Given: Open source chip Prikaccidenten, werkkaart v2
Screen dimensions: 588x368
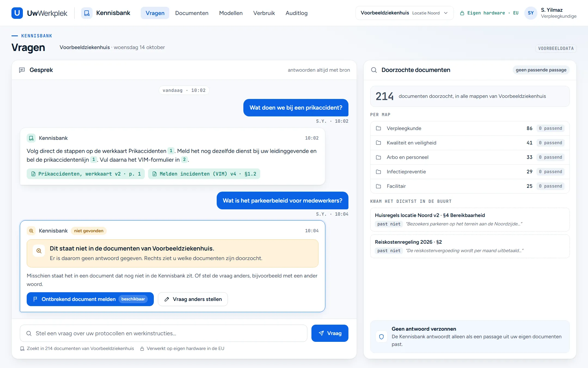Looking at the screenshot, I should pyautogui.click(x=86, y=174).
